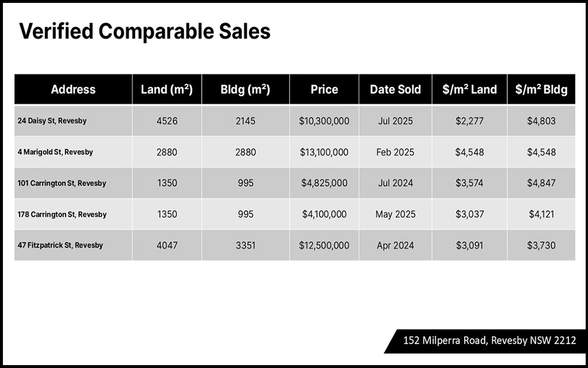The image size is (588, 368).
Task: Select the $3,730 building rate cell
Action: (x=541, y=245)
